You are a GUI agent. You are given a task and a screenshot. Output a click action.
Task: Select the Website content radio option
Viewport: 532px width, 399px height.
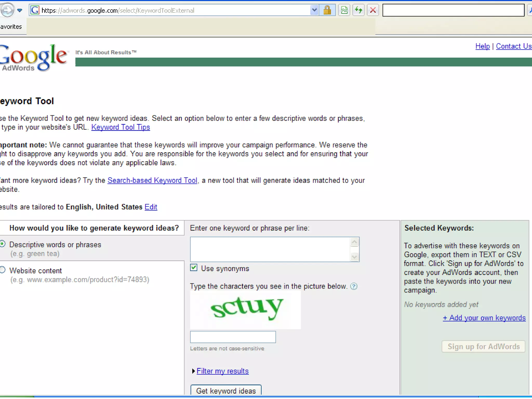tap(3, 270)
